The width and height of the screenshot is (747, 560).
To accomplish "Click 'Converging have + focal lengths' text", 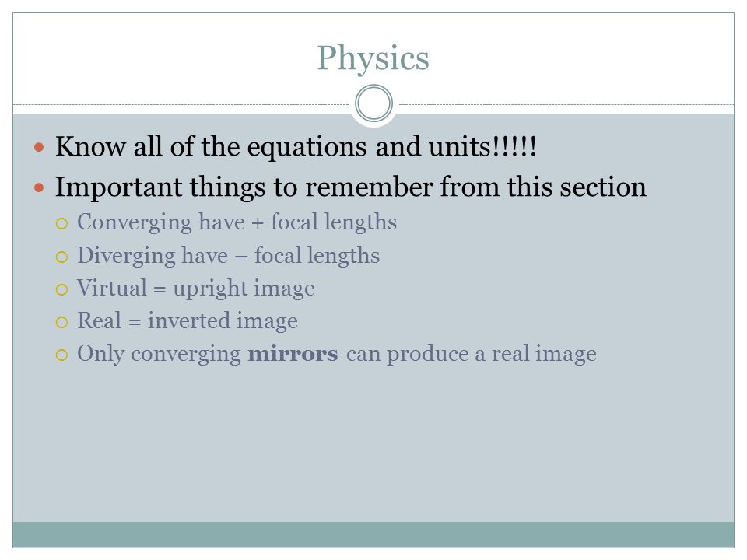I will tap(237, 222).
